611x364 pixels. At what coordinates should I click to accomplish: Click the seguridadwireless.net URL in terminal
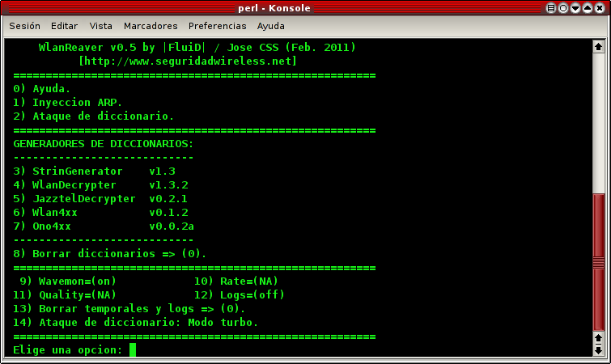pyautogui.click(x=188, y=61)
